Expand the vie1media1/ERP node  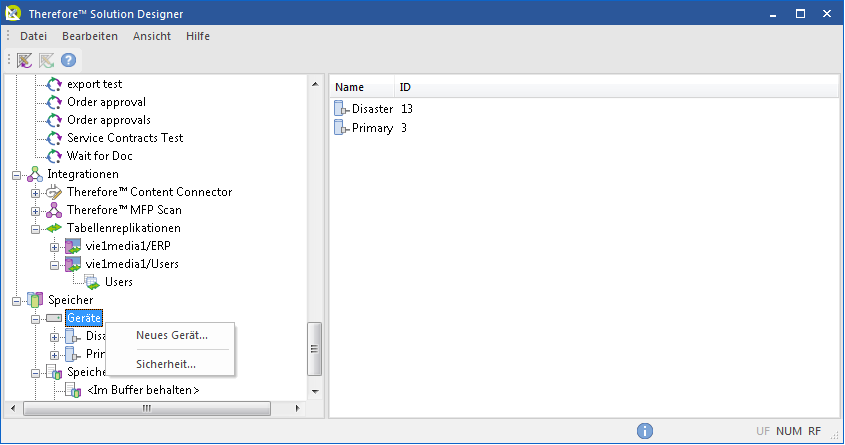[54, 247]
